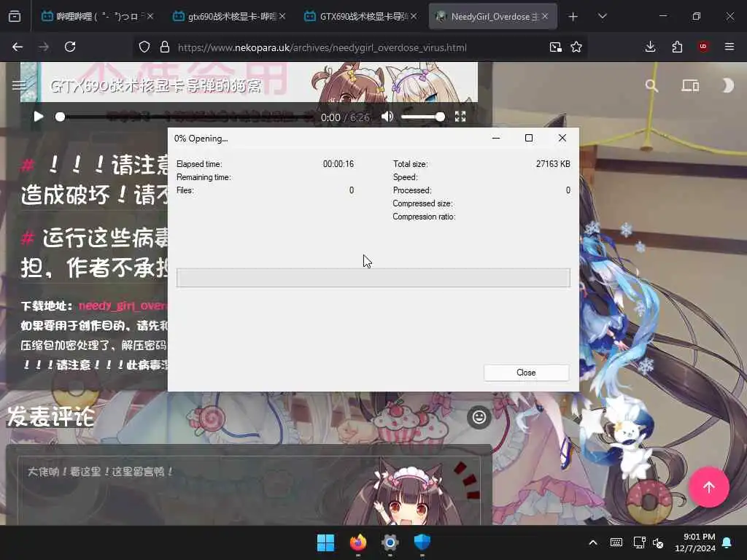Viewport: 747px width, 560px height.
Task: Switch to the gtx690战术核显卡 bilibili tab
Action: tap(228, 17)
